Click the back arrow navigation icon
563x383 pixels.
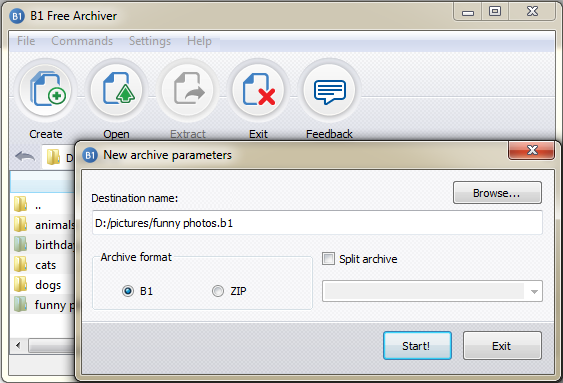click(x=25, y=157)
